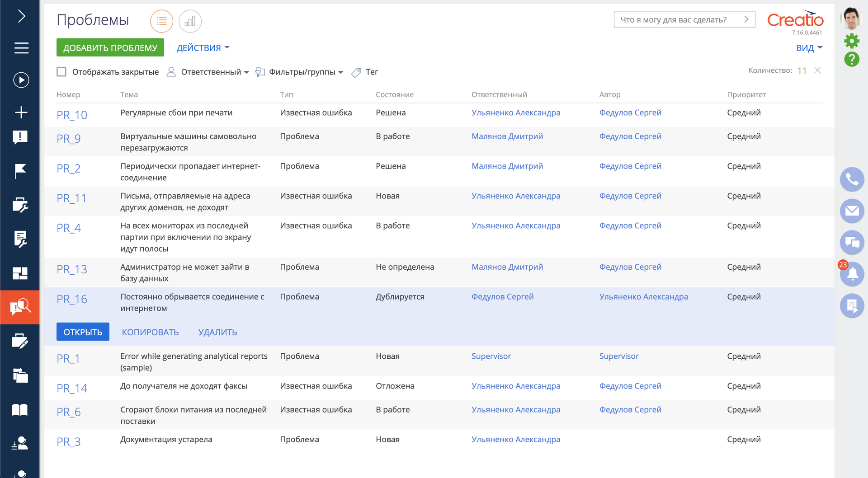Click the Creatio logo
The height and width of the screenshot is (478, 868).
(795, 19)
